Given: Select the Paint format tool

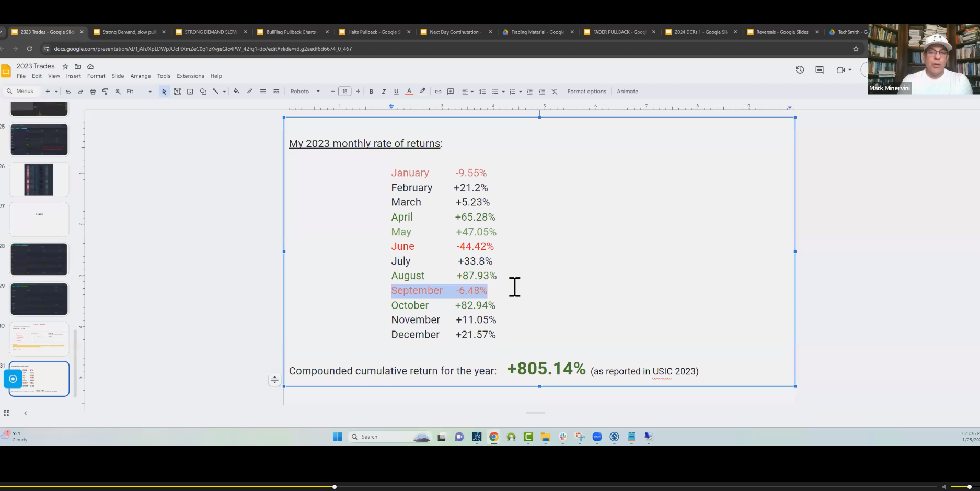Looking at the screenshot, I should pyautogui.click(x=105, y=92).
